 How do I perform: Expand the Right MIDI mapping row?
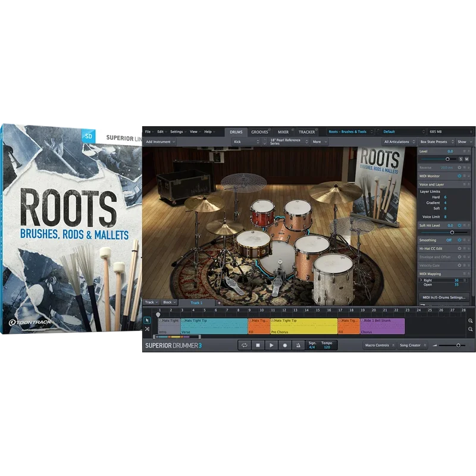click(421, 280)
